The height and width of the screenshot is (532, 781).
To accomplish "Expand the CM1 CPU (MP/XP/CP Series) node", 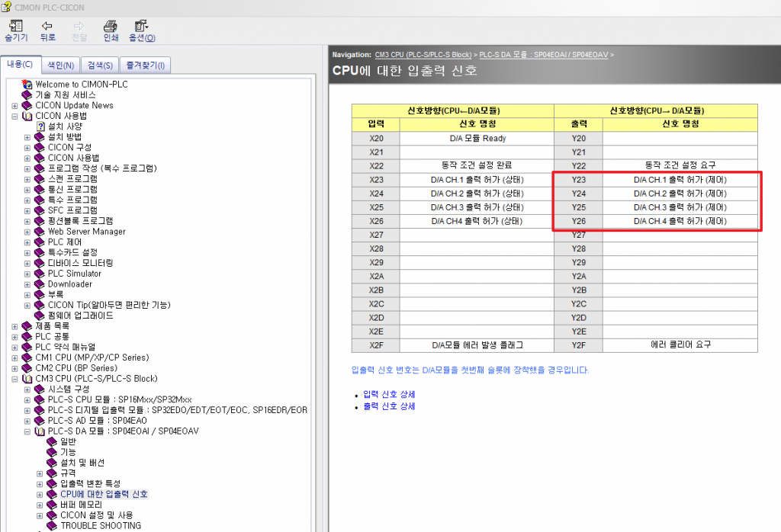I will [15, 357].
